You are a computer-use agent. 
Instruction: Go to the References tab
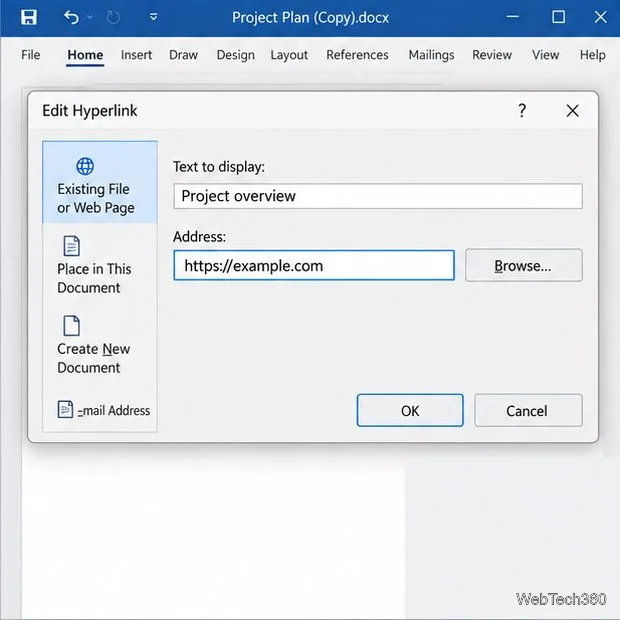pyautogui.click(x=357, y=55)
